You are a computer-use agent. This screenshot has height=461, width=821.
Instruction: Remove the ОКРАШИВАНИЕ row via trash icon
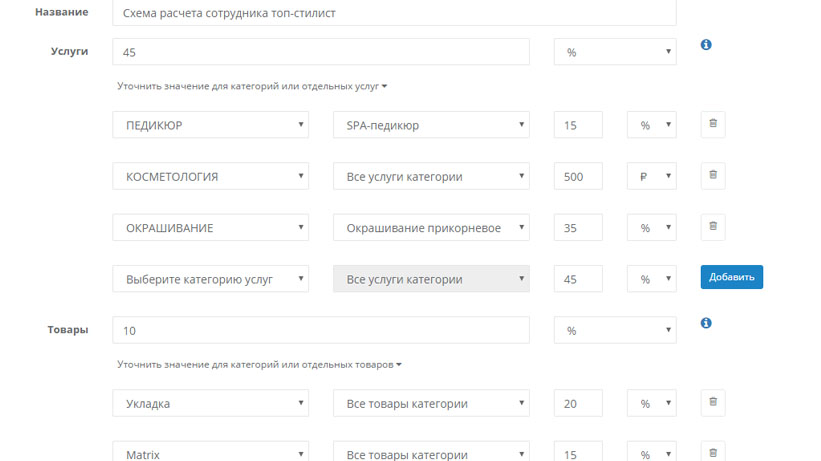[x=713, y=226]
